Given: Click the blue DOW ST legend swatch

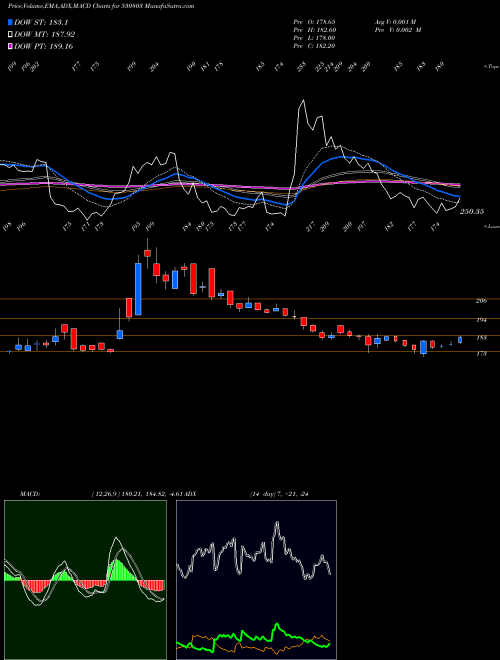Looking at the screenshot, I should tap(10, 22).
